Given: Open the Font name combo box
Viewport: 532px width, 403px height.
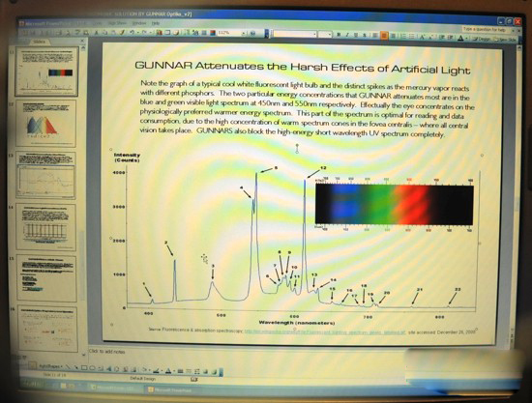Looking at the screenshot, I should 295,34.
